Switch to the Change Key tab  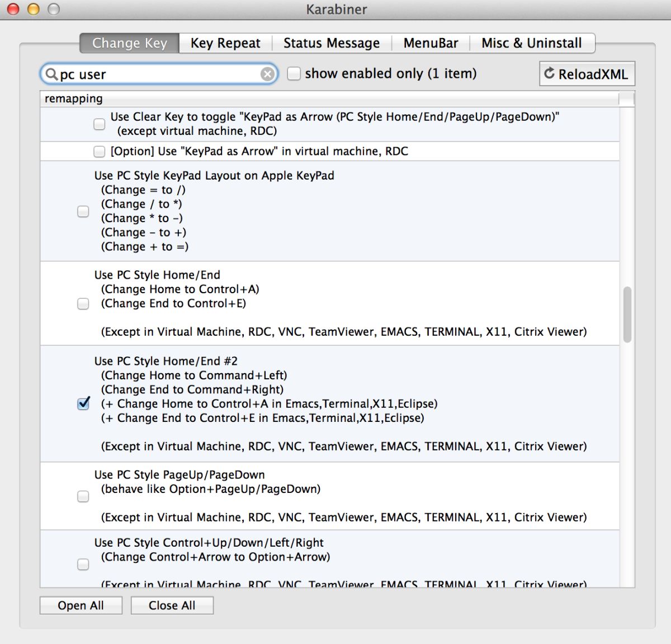[x=130, y=43]
